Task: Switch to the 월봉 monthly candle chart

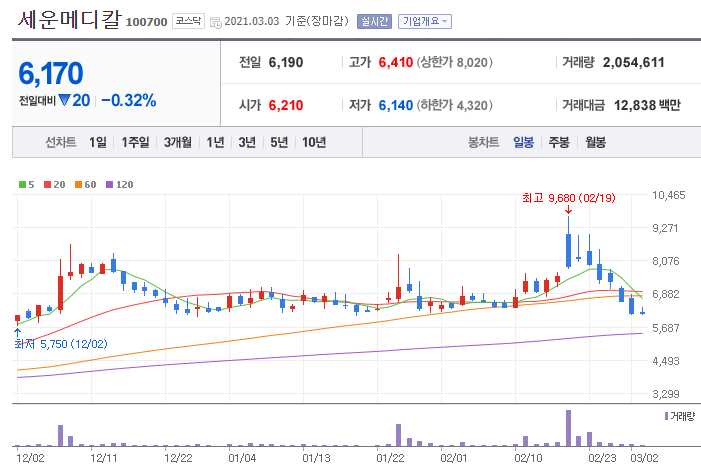Action: pos(595,142)
